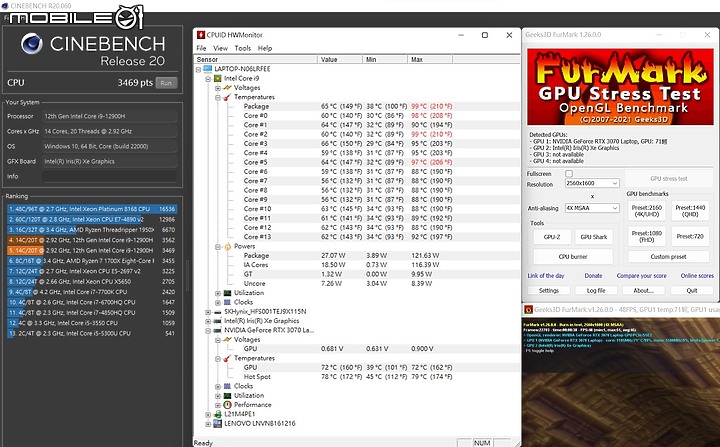Open the Anti-aliasing 4X MSAA dropdown
This screenshot has width=720, height=447.
click(592, 208)
